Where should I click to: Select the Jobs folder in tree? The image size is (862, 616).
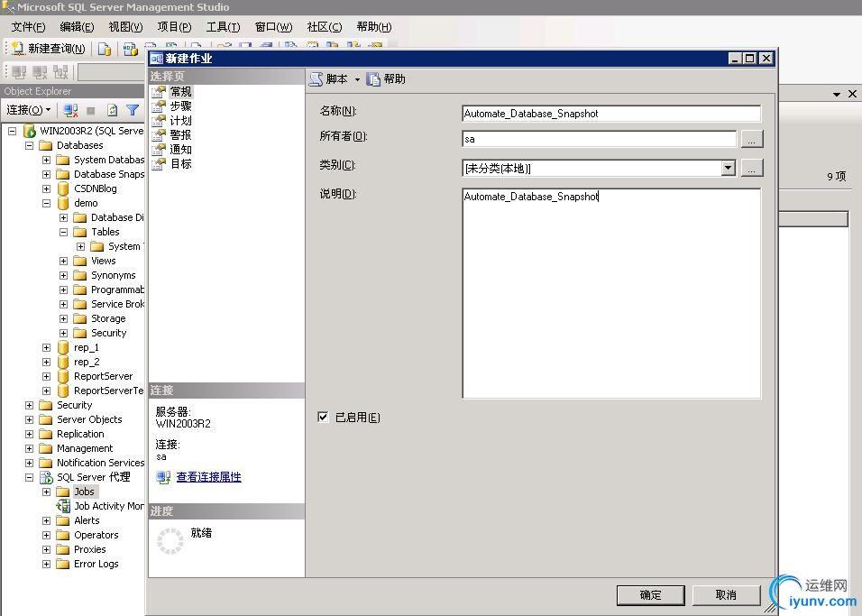pyautogui.click(x=84, y=492)
